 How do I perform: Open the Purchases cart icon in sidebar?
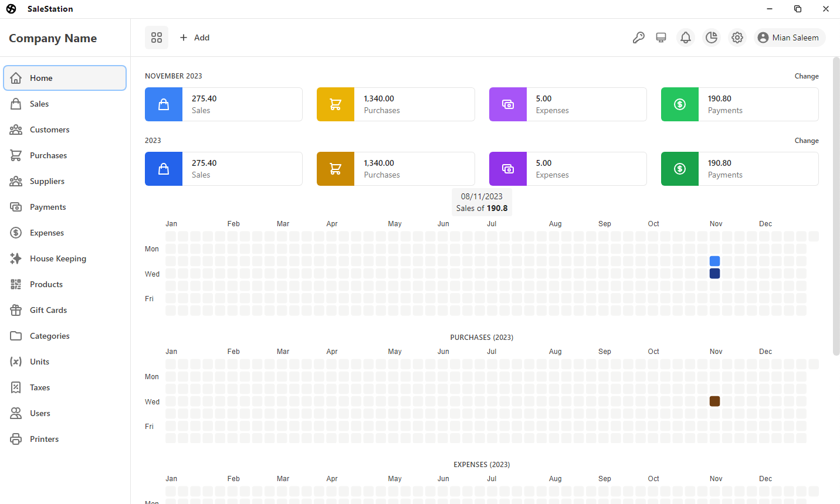(x=16, y=155)
